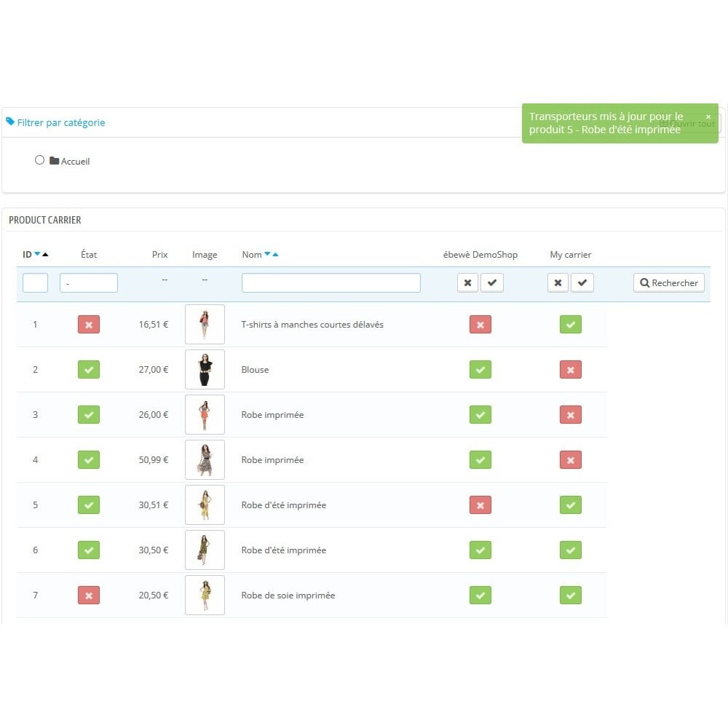Click 'Robe d'été imprimée' priced 30,51 €
728x728 pixels.
point(284,505)
